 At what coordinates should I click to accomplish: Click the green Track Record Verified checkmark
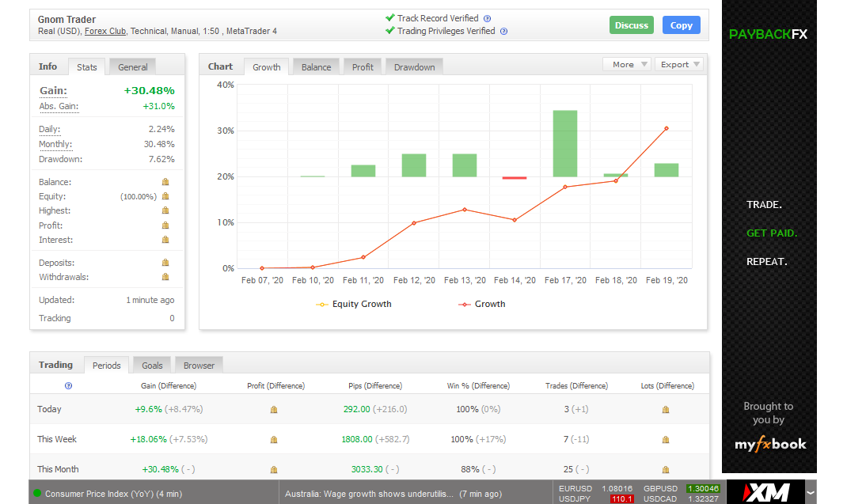[x=390, y=18]
